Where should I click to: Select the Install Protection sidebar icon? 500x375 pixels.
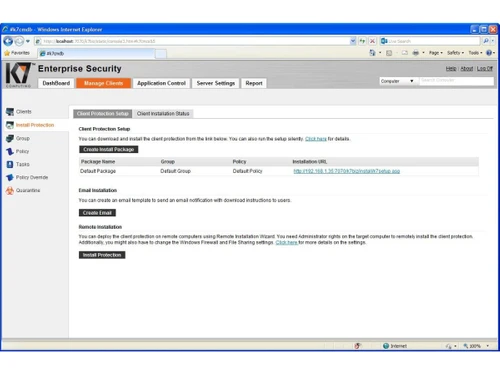pos(10,125)
